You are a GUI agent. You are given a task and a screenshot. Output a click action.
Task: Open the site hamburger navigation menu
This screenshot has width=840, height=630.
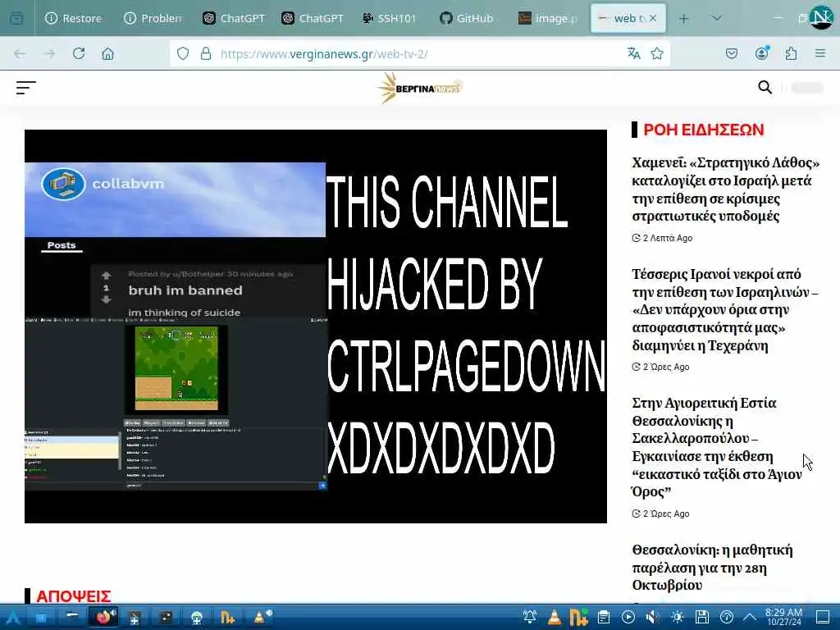click(25, 87)
